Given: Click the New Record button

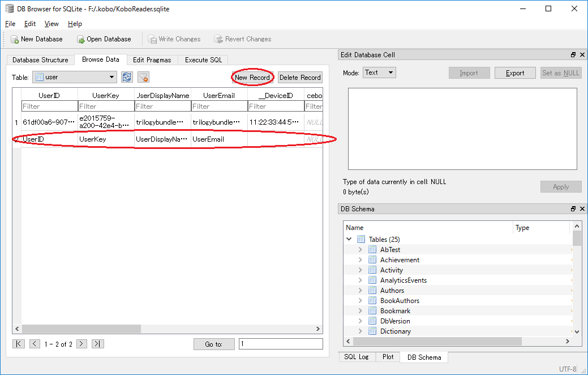Looking at the screenshot, I should pos(252,76).
